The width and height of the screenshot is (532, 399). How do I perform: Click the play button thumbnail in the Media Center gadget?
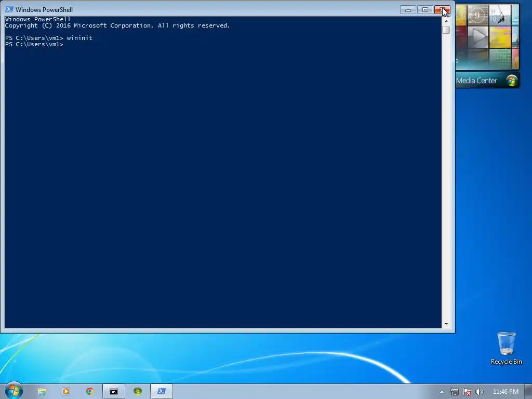(478, 37)
